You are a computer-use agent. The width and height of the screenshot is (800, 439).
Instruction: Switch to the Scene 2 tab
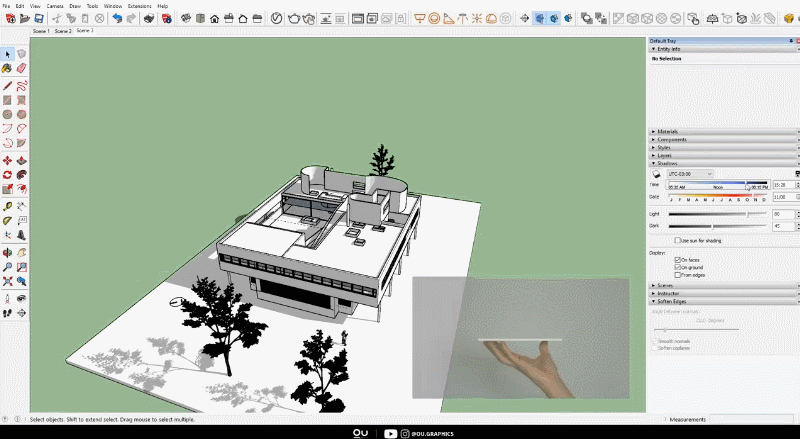click(x=63, y=31)
